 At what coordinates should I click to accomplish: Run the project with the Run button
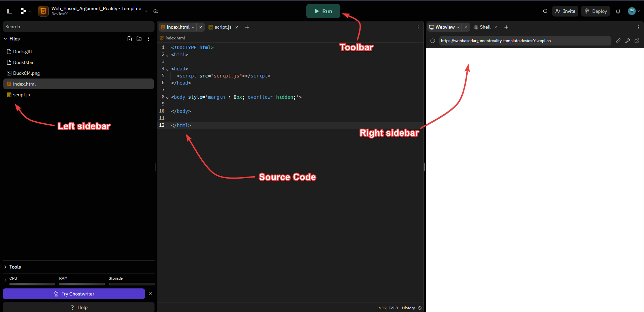(x=323, y=11)
